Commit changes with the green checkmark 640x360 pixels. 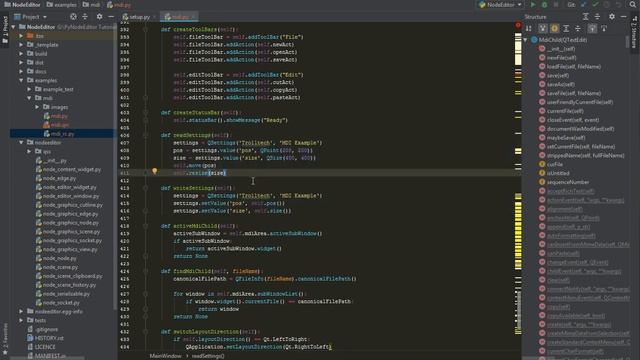(596, 5)
